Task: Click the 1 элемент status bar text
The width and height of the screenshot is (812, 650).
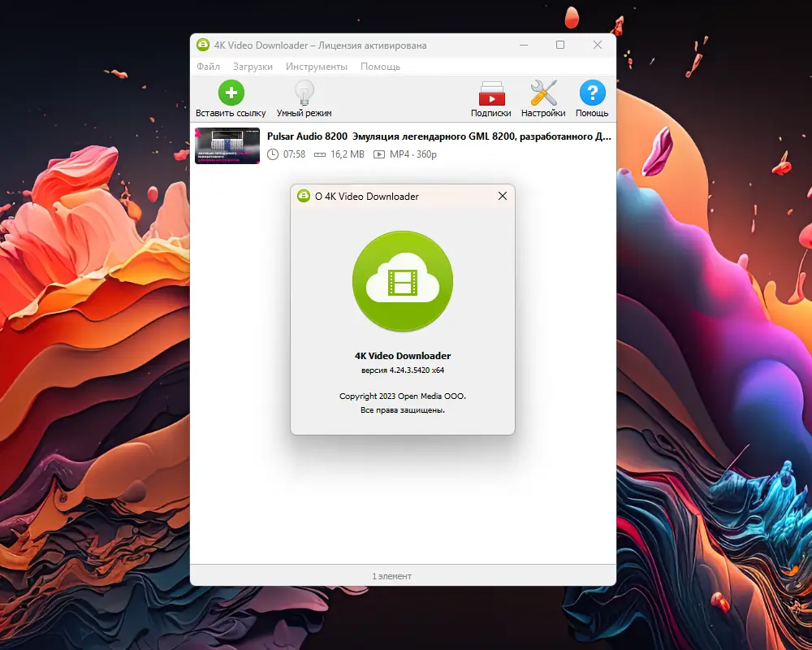Action: coord(391,576)
